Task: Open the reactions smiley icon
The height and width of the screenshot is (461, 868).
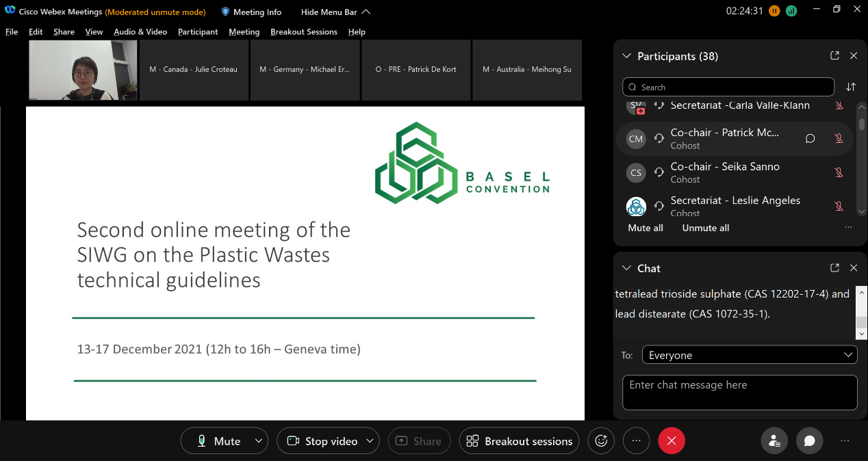Action: (x=601, y=441)
